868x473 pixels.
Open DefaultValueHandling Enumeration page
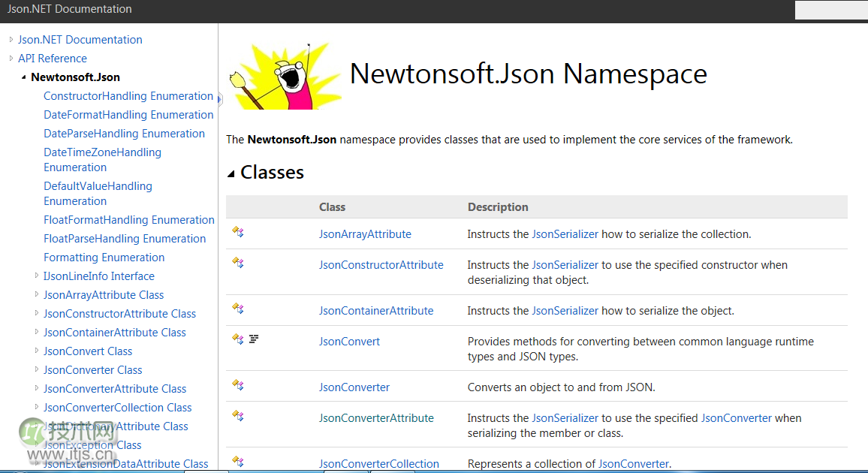(98, 194)
